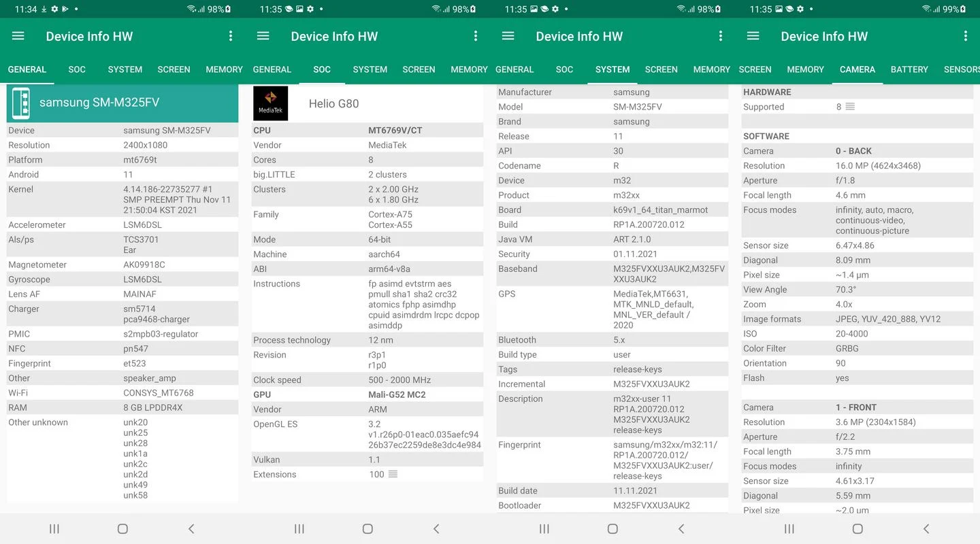Select the Build date 11.11.2021 row
Viewport: 980px width, 544px height.
point(612,490)
